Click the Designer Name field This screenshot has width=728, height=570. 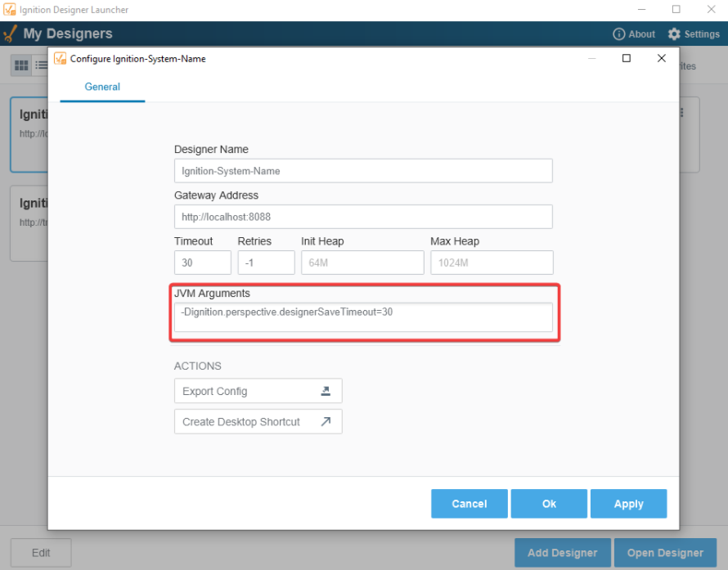coord(363,171)
